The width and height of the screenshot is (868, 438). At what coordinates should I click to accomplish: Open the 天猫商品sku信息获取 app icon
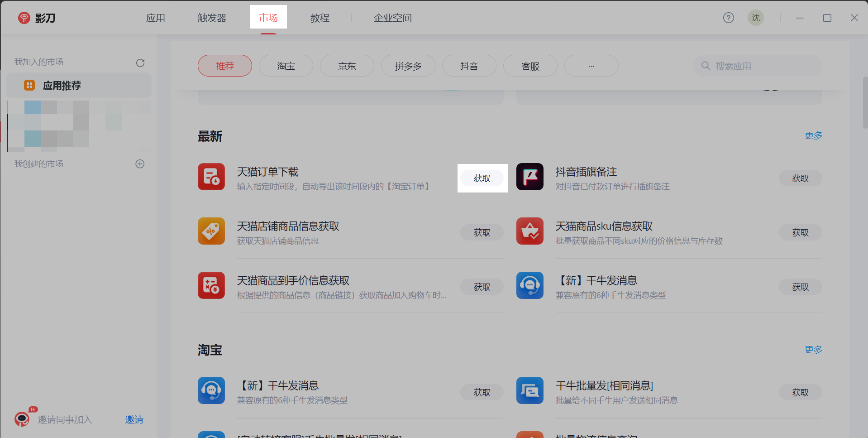point(530,231)
